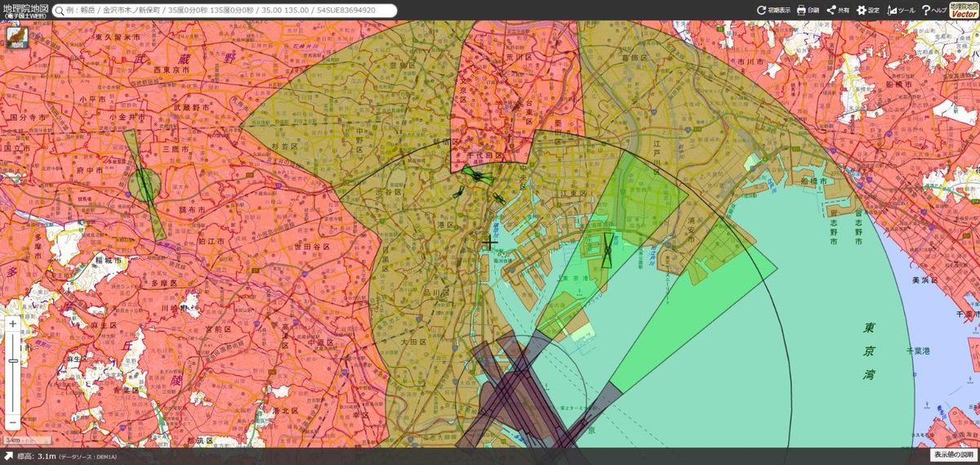Click the zoom slider handle
Image resolution: width=980 pixels, height=465 pixels.
(x=13, y=360)
